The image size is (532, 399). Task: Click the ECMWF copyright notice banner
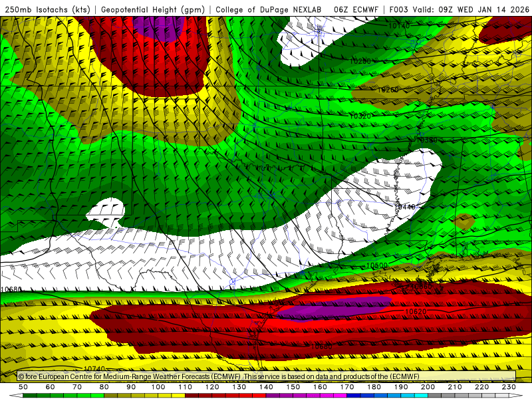267,376
